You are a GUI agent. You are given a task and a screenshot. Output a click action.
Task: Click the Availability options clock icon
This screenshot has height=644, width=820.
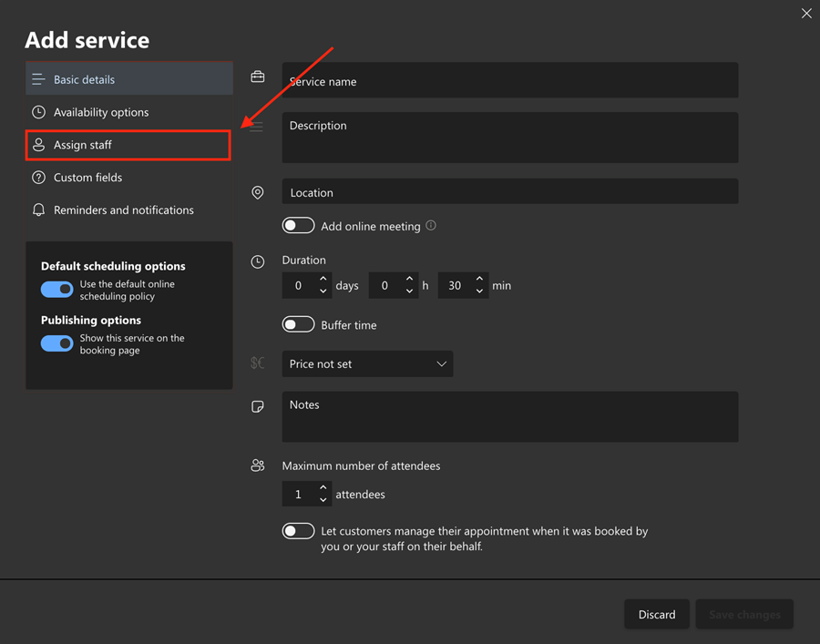click(38, 112)
